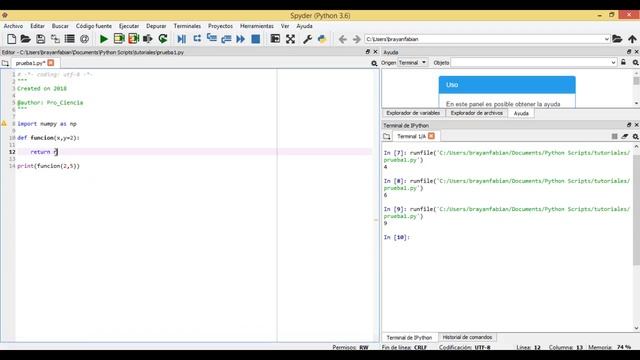Select the Ayuda tab below help pane

521,113
